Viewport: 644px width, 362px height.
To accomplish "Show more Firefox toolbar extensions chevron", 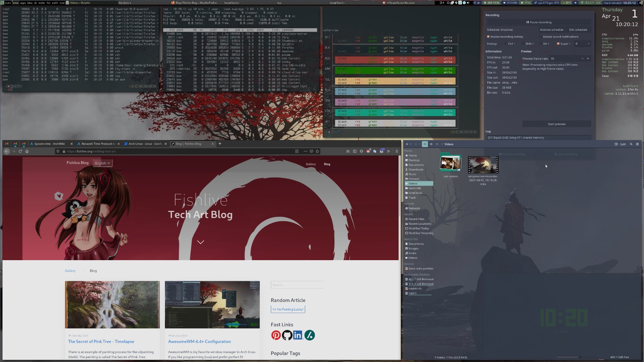I will point(389,151).
